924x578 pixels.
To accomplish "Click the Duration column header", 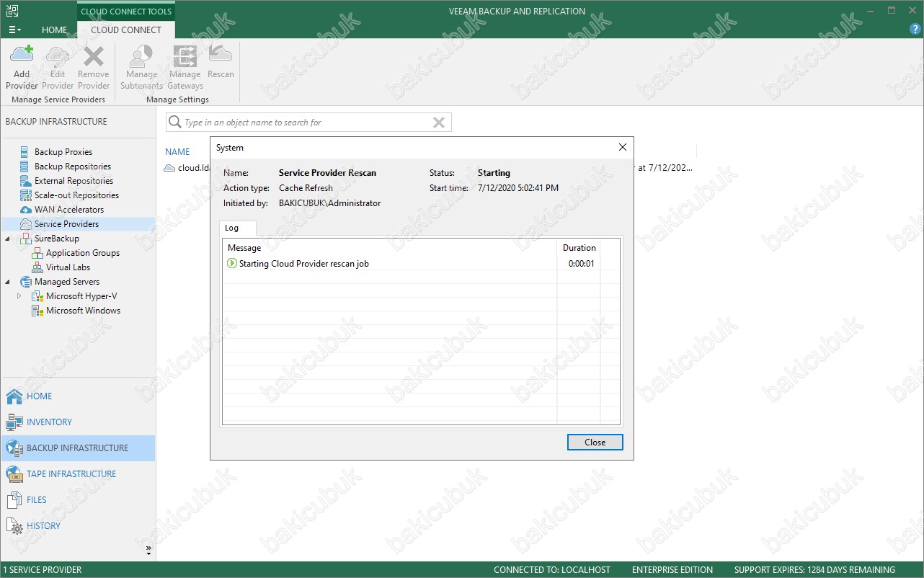I will pos(579,248).
